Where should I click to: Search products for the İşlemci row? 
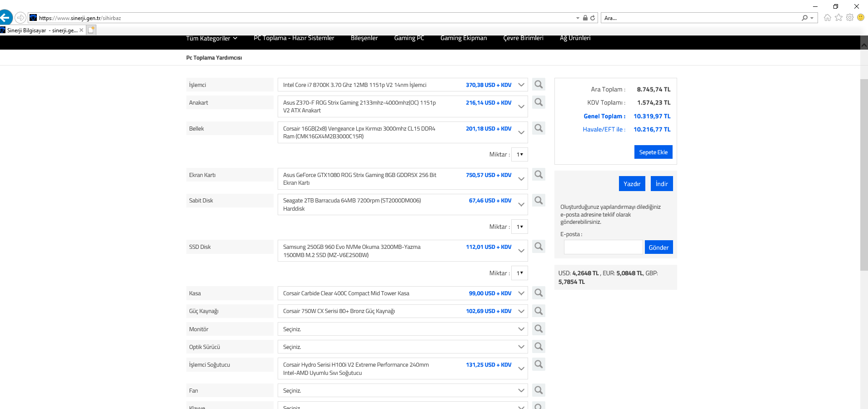click(x=539, y=85)
